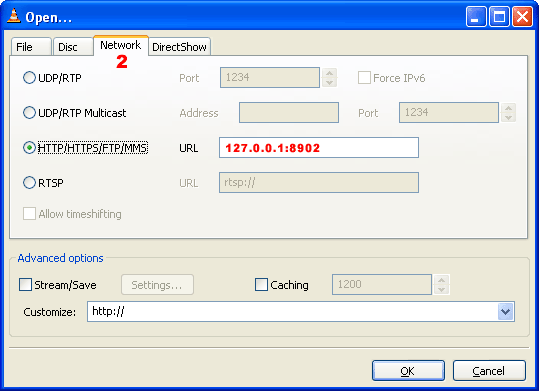The height and width of the screenshot is (391, 539).
Task: Focus the HTTP URL field with 127.0.0.1:8902
Action: (x=319, y=148)
